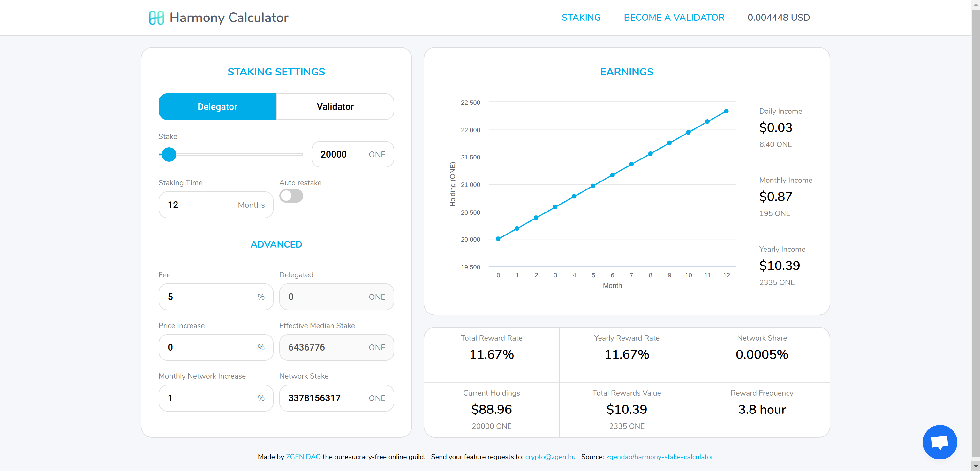980x471 pixels.
Task: Enable the Auto restake toggle
Action: [x=291, y=196]
